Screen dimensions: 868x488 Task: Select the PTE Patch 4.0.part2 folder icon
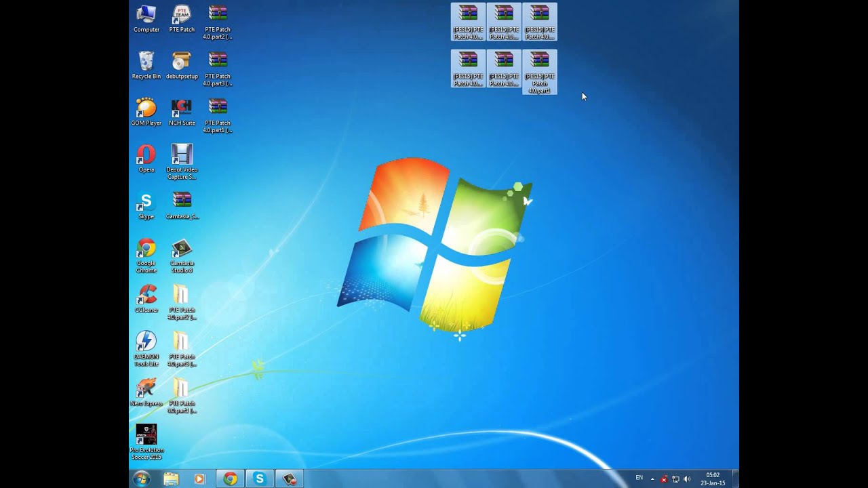pos(182,303)
